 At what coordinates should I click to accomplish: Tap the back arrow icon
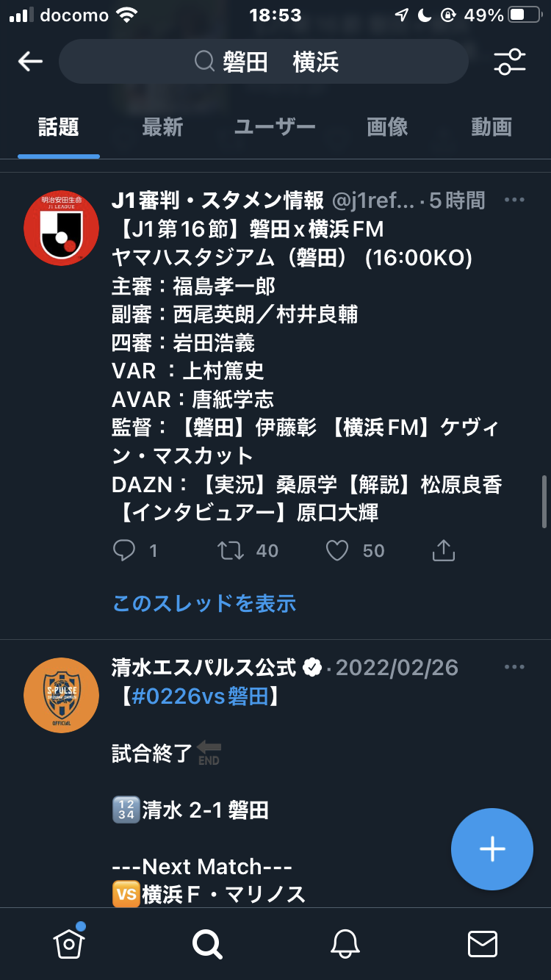pos(30,62)
